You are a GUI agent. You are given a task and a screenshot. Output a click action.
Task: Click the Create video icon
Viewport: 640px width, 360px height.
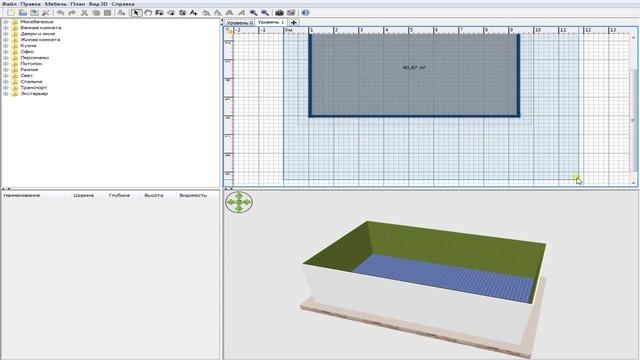pyautogui.click(x=291, y=13)
